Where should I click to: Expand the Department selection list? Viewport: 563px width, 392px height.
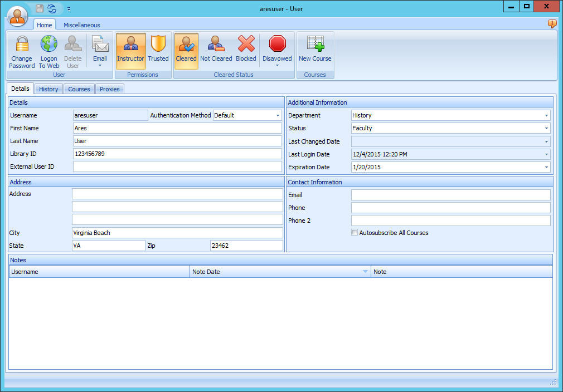(547, 115)
